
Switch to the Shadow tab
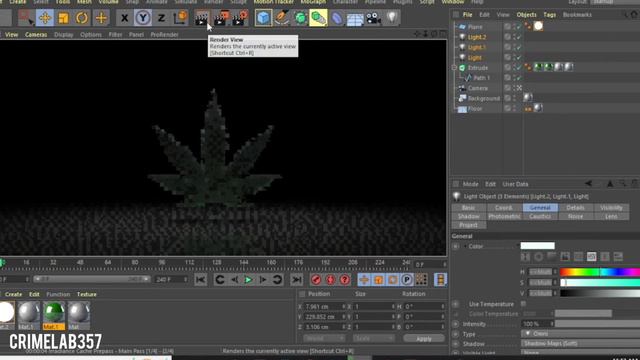click(468, 216)
